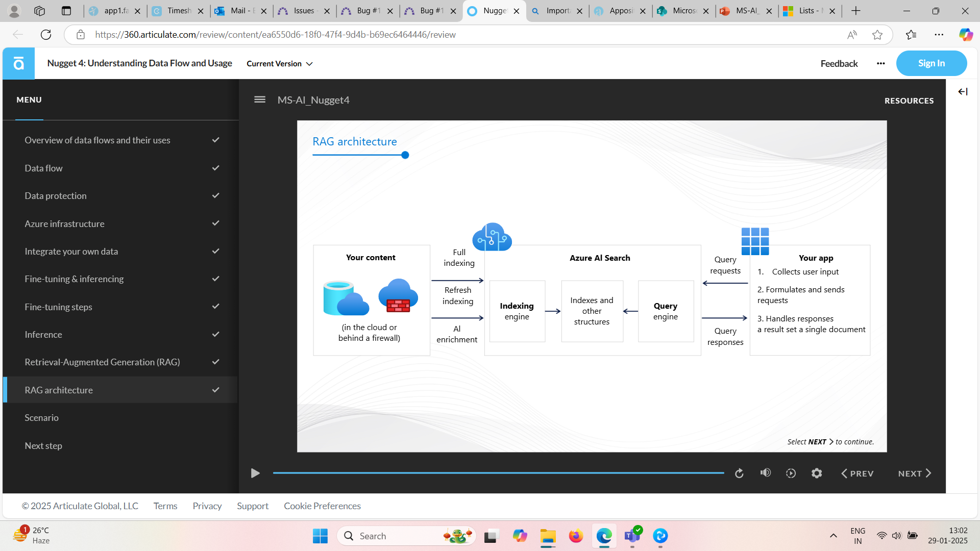Open browser favorites list icon
The image size is (980, 551).
[911, 35]
